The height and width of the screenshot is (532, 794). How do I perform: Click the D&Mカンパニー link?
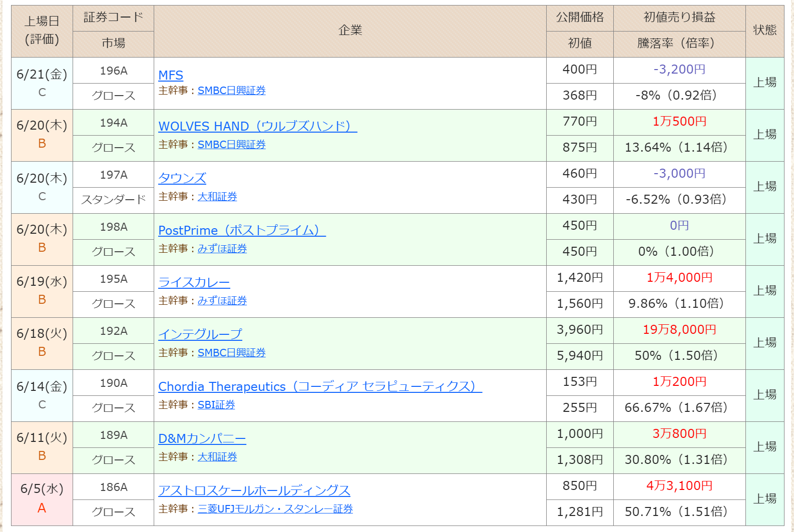202,438
